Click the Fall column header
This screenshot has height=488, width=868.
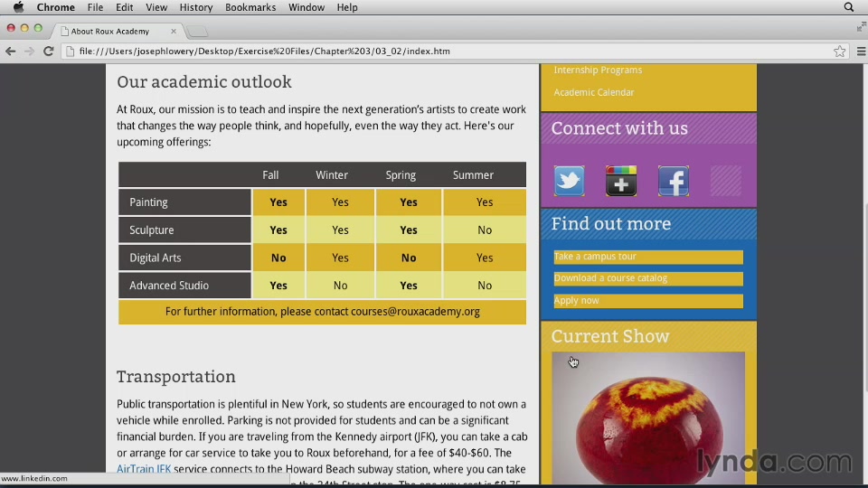coord(270,174)
